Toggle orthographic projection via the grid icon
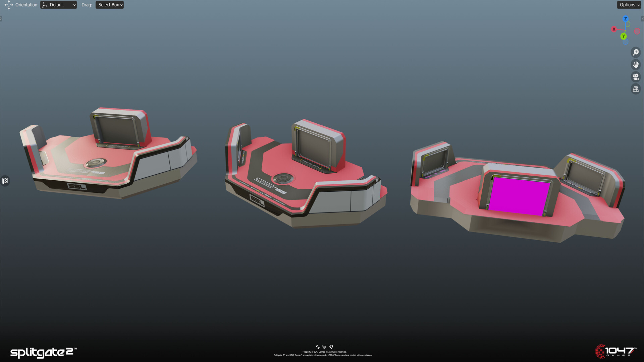This screenshot has width=644, height=362. click(x=636, y=89)
